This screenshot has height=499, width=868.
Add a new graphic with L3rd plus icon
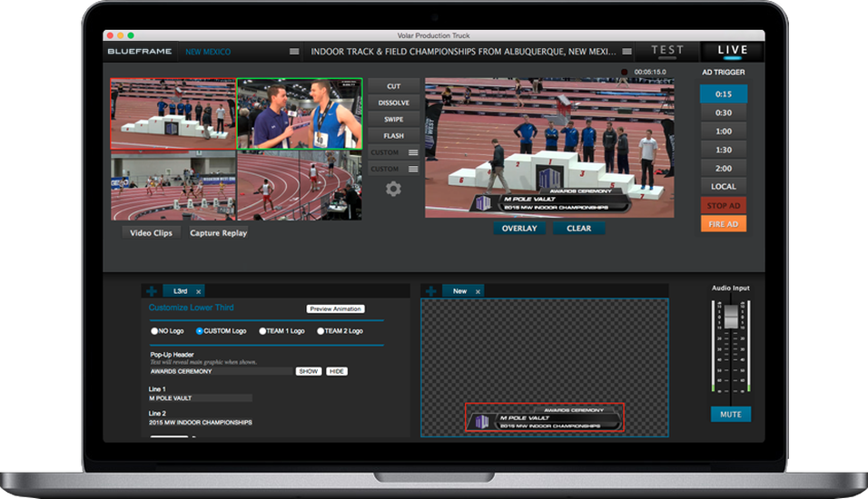pos(151,291)
